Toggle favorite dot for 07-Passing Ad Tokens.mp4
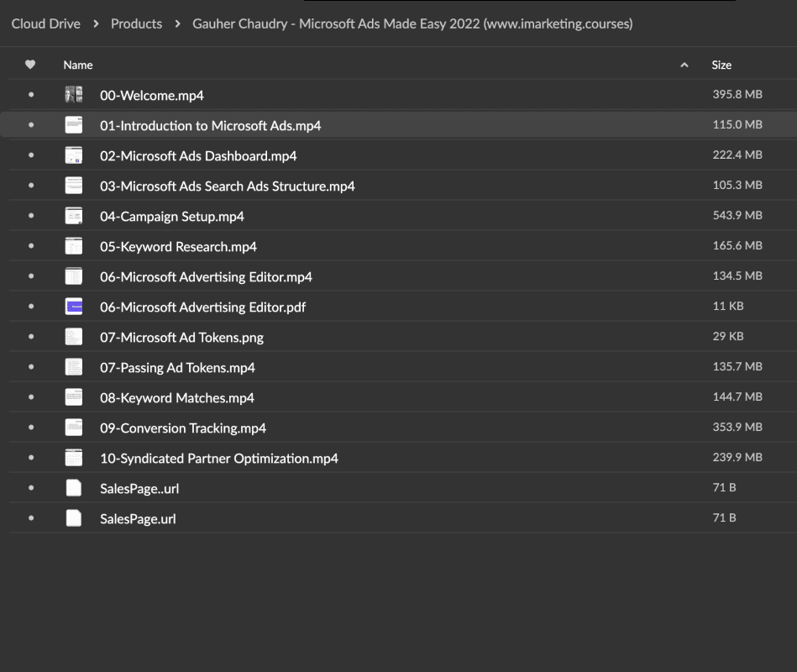The width and height of the screenshot is (797, 672). pos(31,367)
